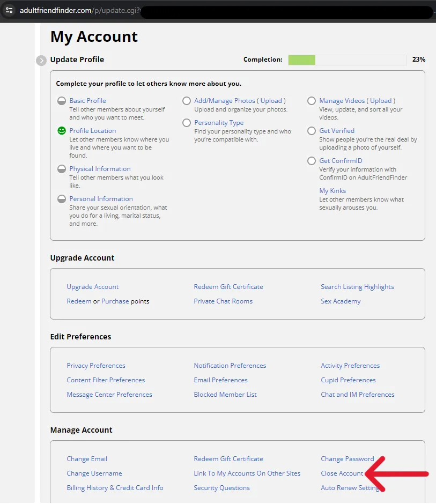Image resolution: width=436 pixels, height=504 pixels.
Task: Click the green smiley next to Profile Location
Action: tap(62, 130)
